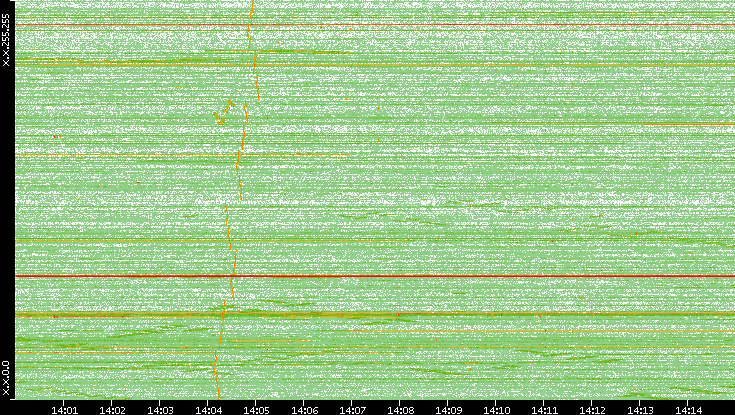This screenshot has height=415, width=735.
Task: Click the x.x.255.255 vertical axis label
Action: [6, 40]
